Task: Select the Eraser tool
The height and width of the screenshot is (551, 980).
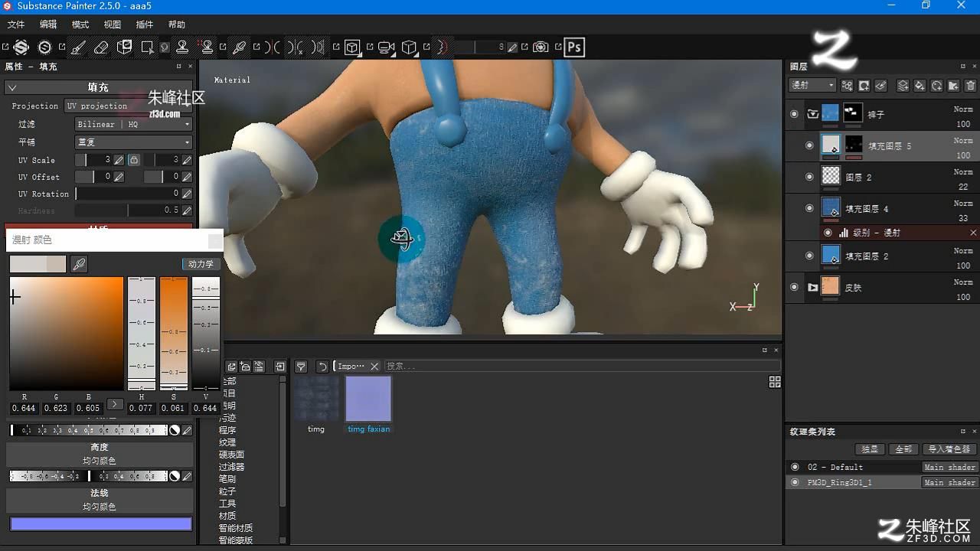Action: 101,47
